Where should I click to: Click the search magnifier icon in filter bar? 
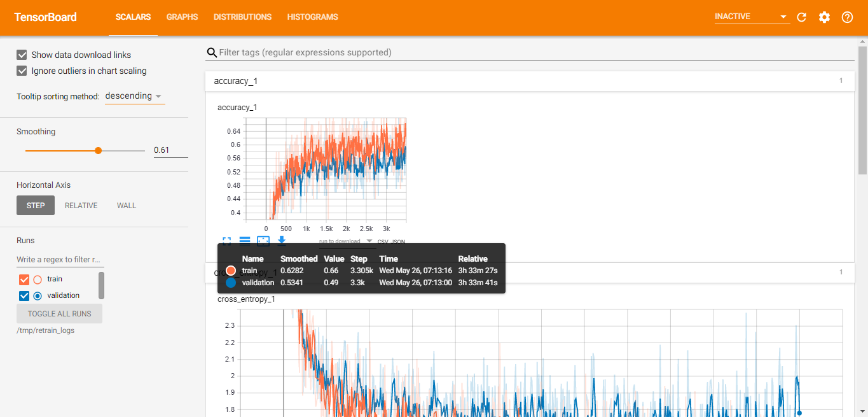(x=212, y=52)
